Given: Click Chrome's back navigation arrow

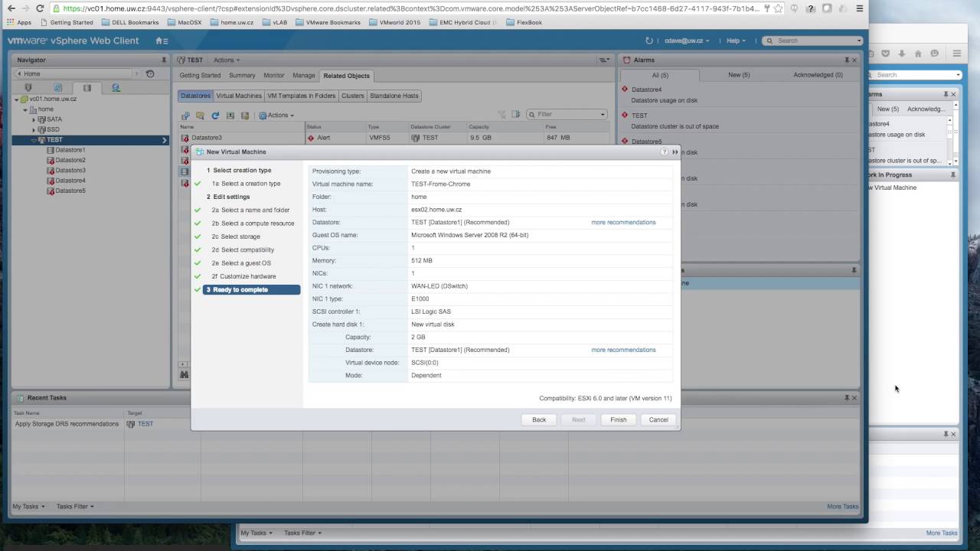Looking at the screenshot, I should (11, 8).
